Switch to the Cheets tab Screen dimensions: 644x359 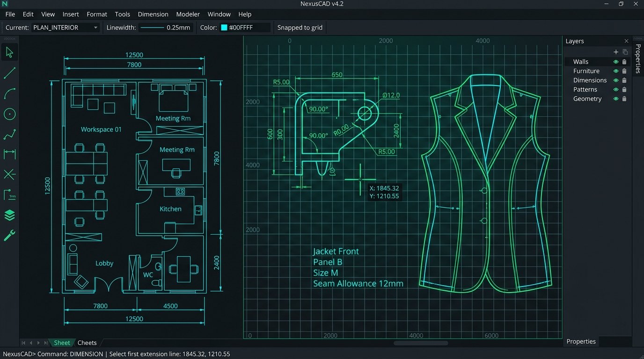pyautogui.click(x=87, y=343)
